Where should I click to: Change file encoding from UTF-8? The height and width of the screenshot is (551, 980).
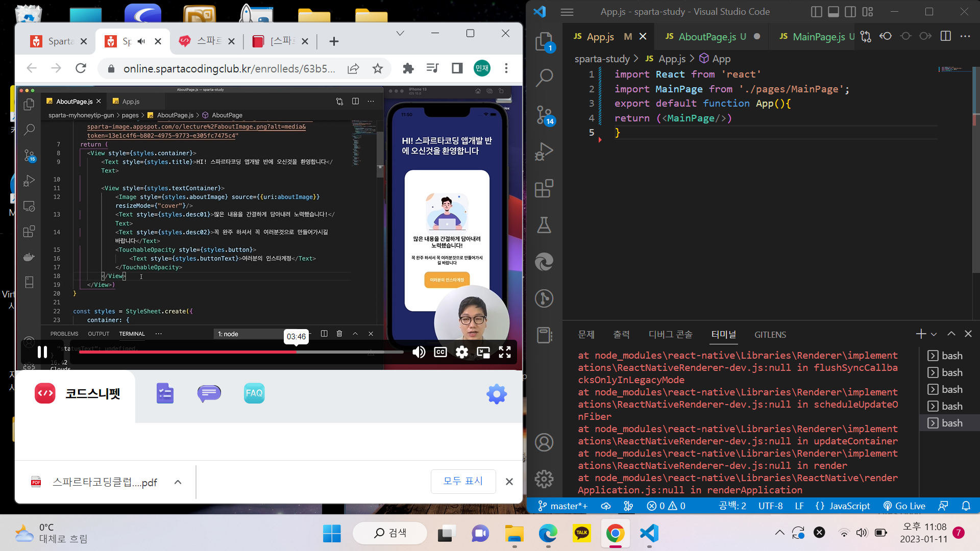point(770,506)
